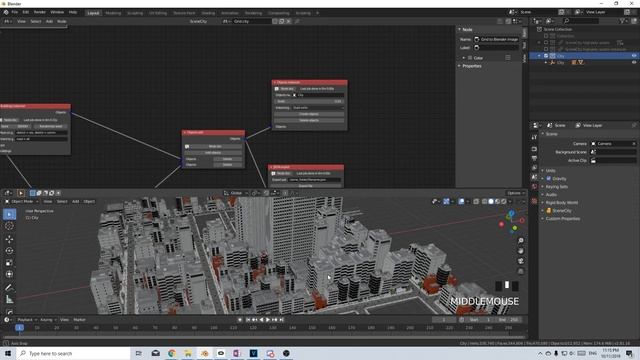Click the timeline playhead at frame 1
Screen dimensions: 640x360
click(x=19, y=328)
